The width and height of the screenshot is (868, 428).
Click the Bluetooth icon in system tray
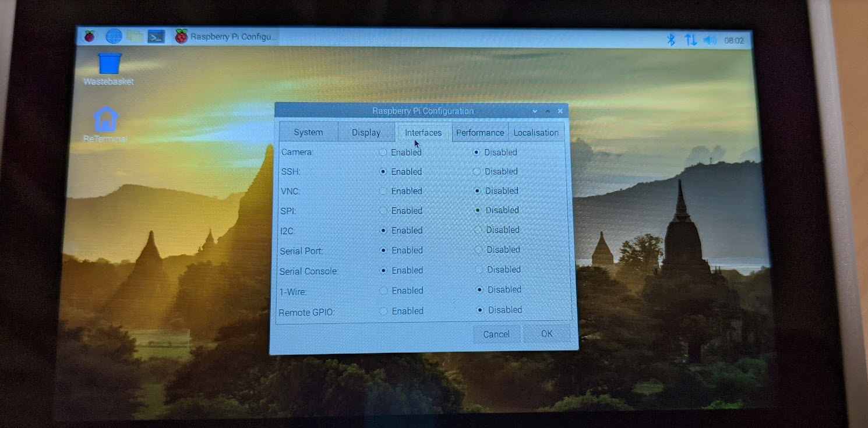tap(671, 40)
